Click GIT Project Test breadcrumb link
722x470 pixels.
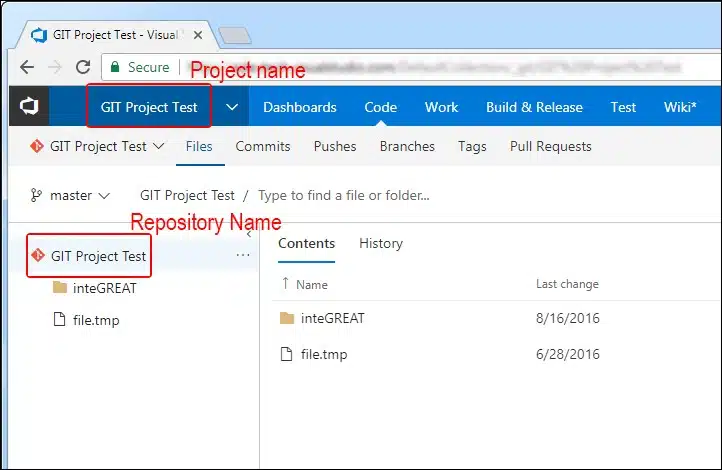tap(187, 195)
